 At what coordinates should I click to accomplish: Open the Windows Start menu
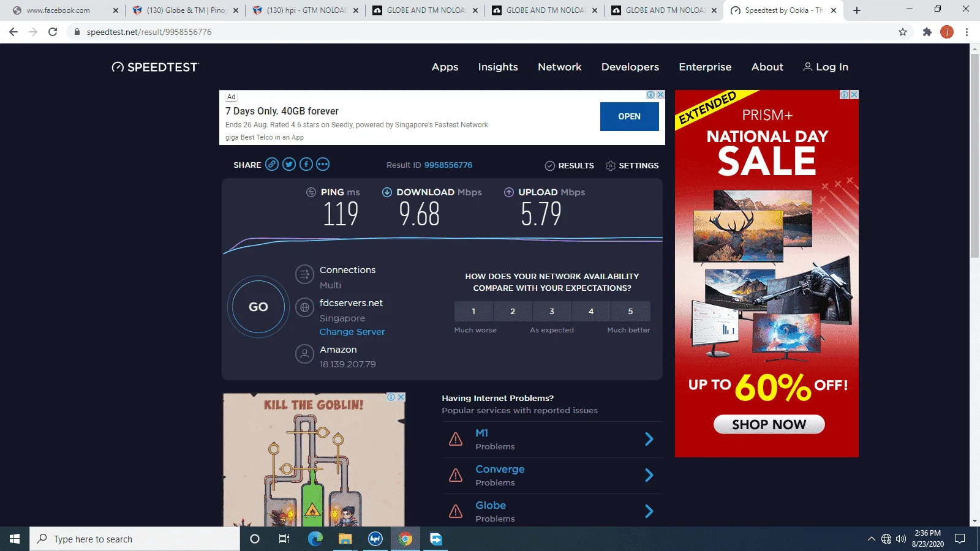tap(15, 539)
